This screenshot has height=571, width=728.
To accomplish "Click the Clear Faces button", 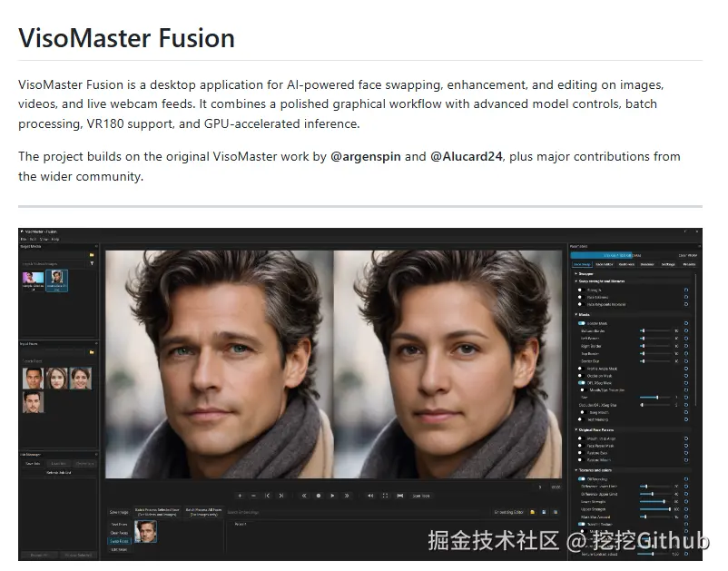I will (119, 533).
